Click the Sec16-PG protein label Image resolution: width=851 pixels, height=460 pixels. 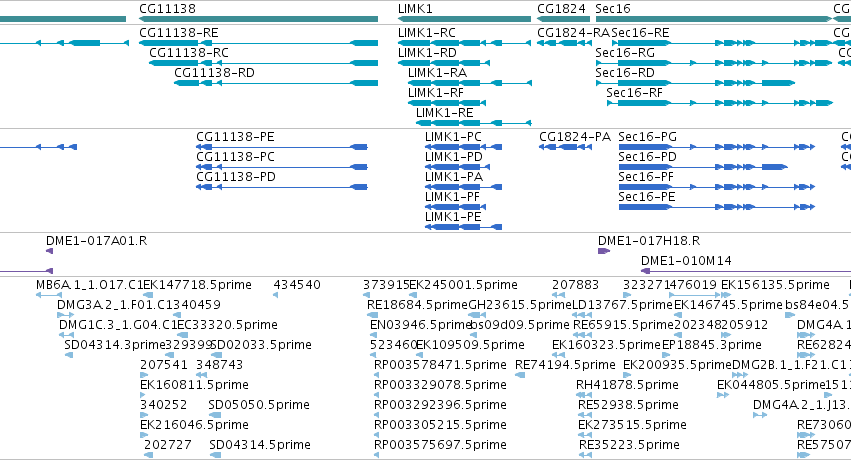[647, 137]
